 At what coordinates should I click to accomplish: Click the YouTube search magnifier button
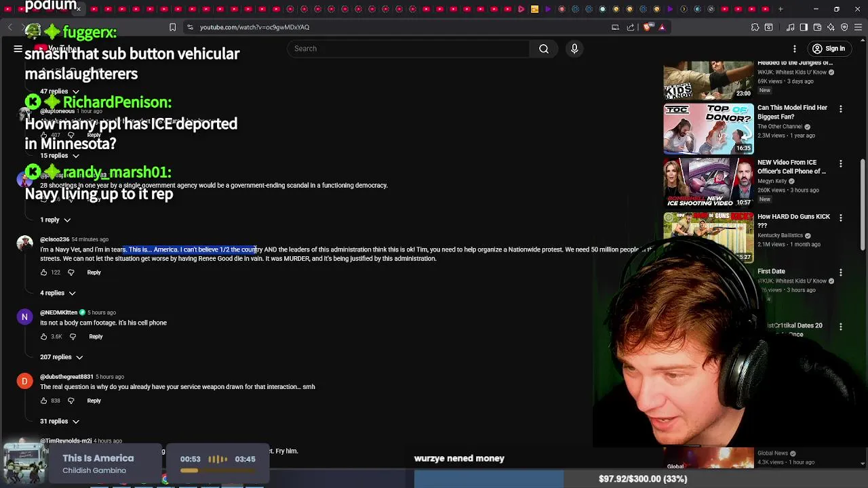point(544,49)
